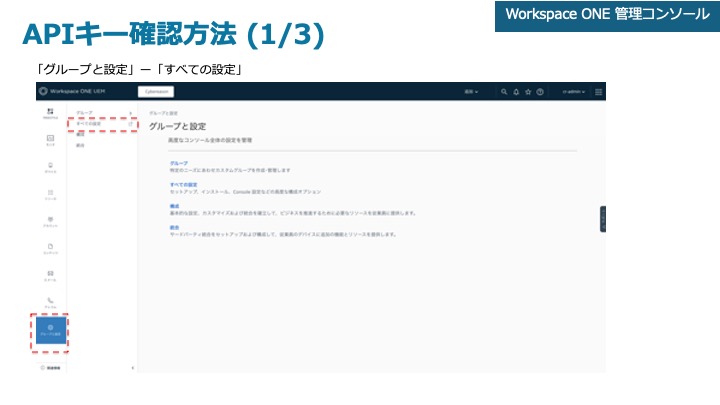
Task: Click the 'About' info item at sidebar bottom
Action: tap(51, 368)
